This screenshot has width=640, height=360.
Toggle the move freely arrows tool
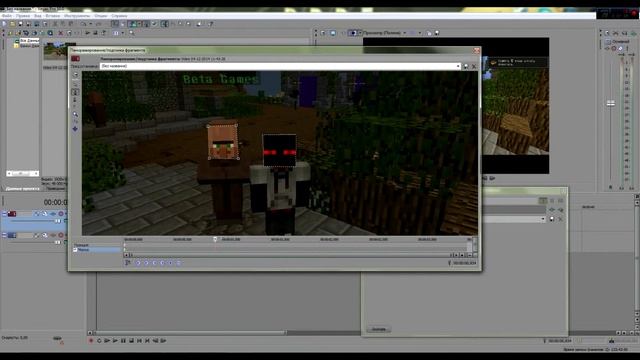(75, 129)
